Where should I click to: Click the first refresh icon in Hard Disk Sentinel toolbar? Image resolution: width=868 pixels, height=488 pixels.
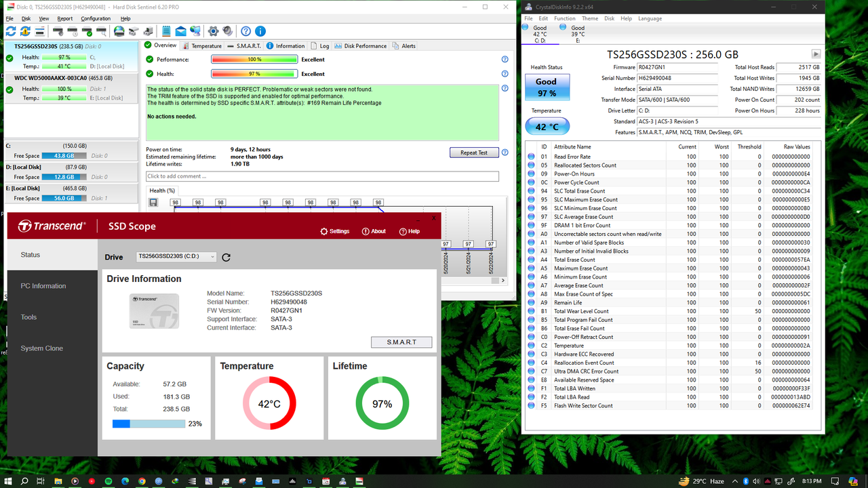(10, 31)
